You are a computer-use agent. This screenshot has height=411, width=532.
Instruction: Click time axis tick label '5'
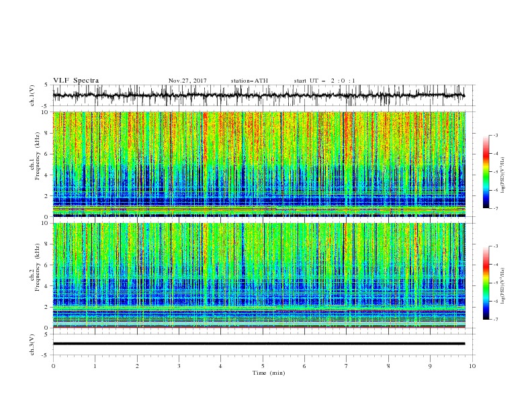[263, 366]
